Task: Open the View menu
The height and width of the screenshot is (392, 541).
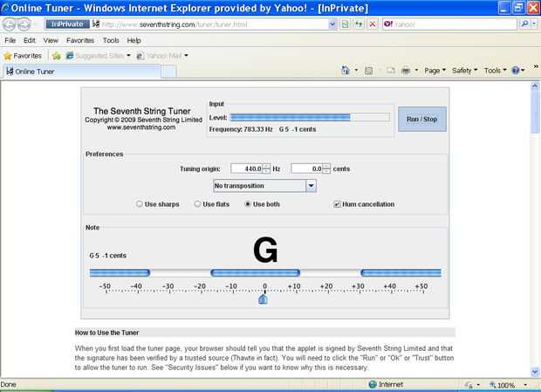Action: tap(51, 40)
